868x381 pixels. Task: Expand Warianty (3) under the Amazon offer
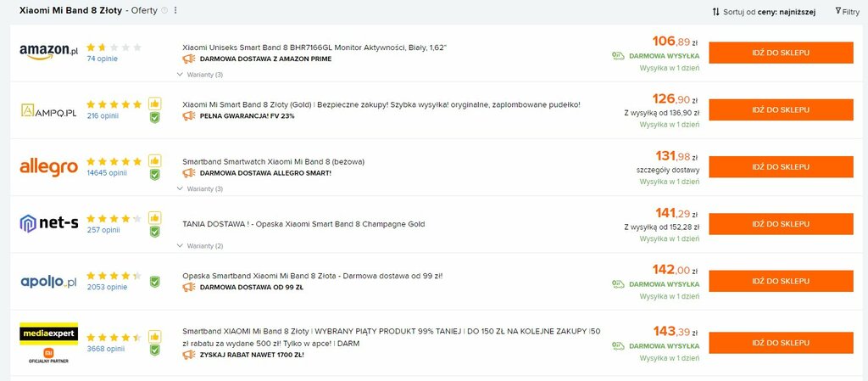[x=200, y=74]
